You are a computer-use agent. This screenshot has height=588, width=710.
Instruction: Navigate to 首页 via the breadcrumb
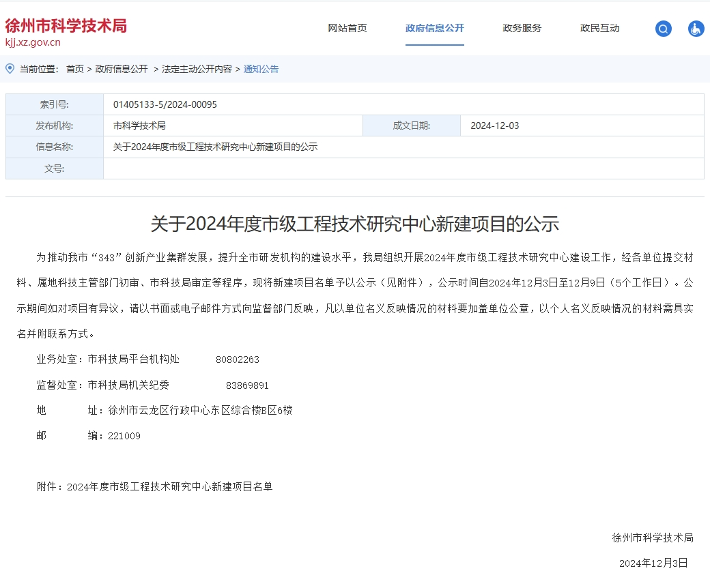click(74, 69)
